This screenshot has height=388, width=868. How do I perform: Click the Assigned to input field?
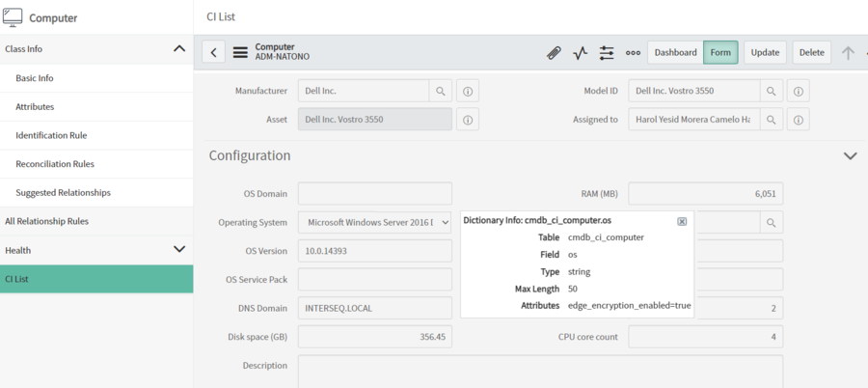coord(694,120)
